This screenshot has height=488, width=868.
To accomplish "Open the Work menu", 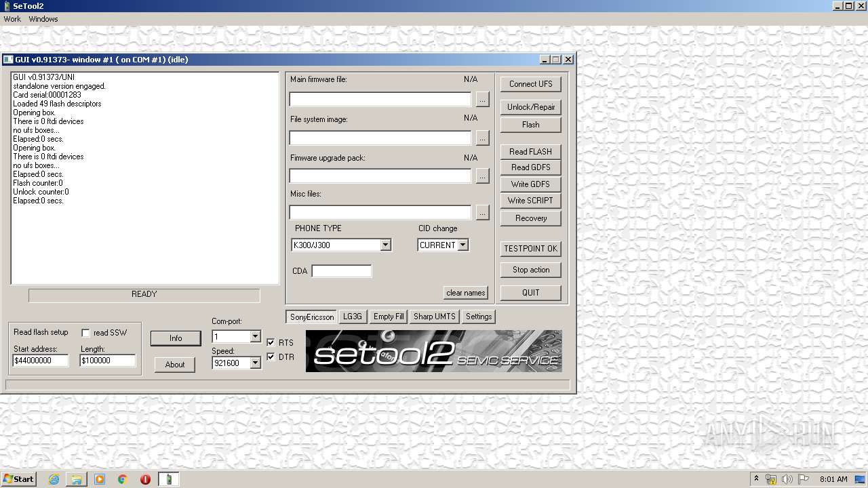I will point(12,19).
